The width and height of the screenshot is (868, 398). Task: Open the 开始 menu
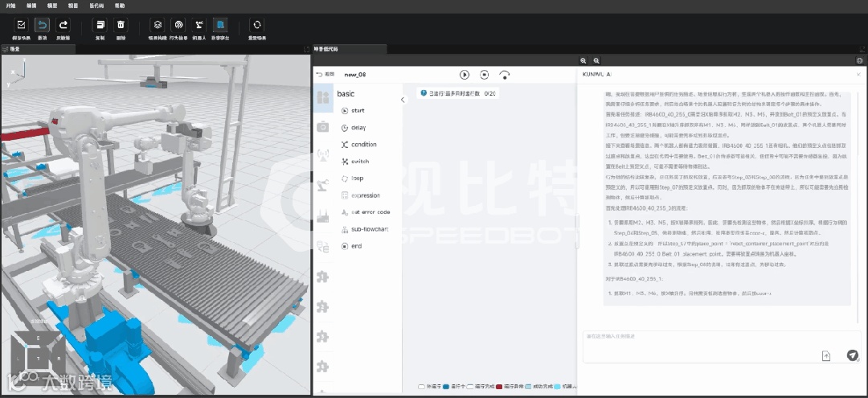pyautogui.click(x=10, y=5)
